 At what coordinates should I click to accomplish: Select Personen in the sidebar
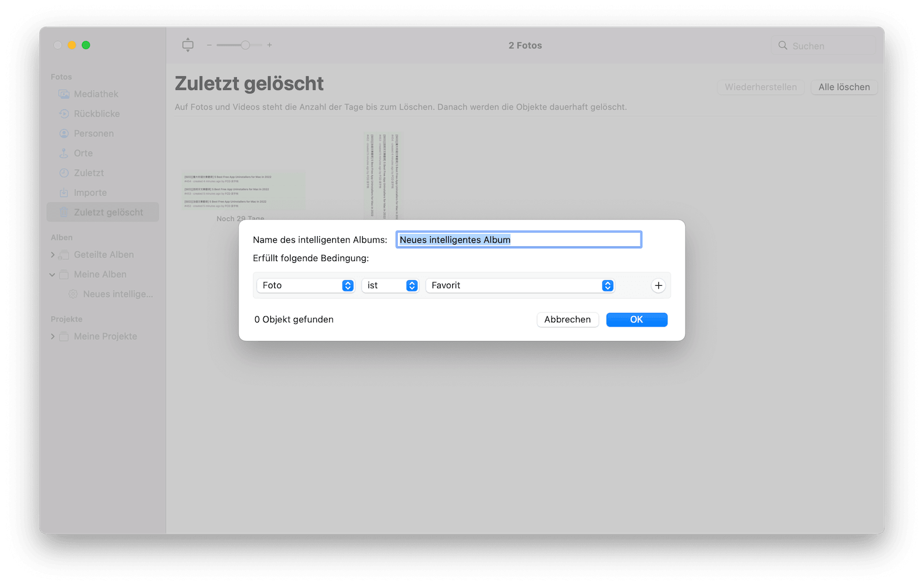103,133
